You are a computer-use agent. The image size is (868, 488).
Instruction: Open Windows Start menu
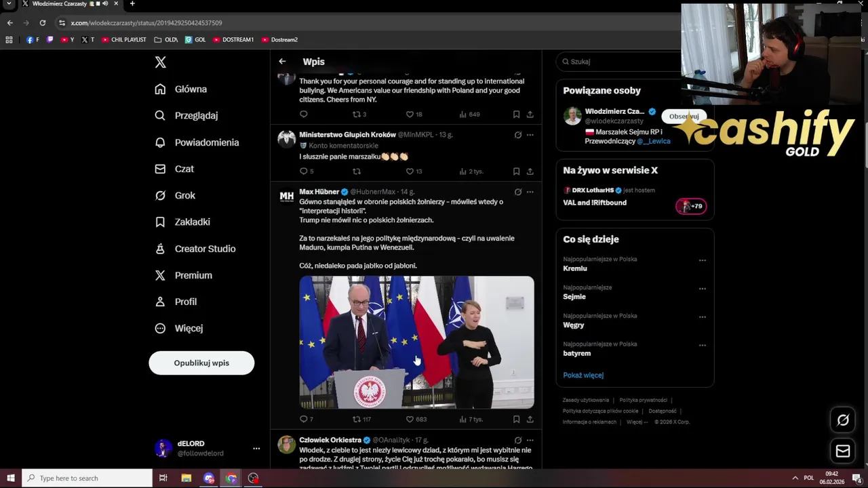pos(10,478)
